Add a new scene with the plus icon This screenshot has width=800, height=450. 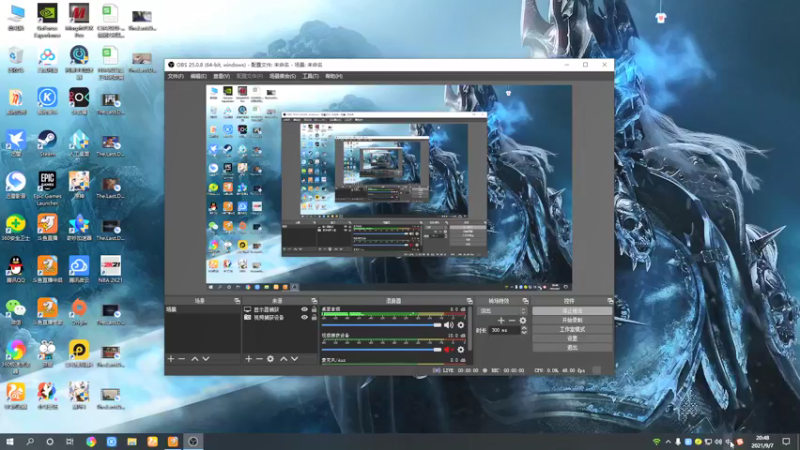coord(171,359)
